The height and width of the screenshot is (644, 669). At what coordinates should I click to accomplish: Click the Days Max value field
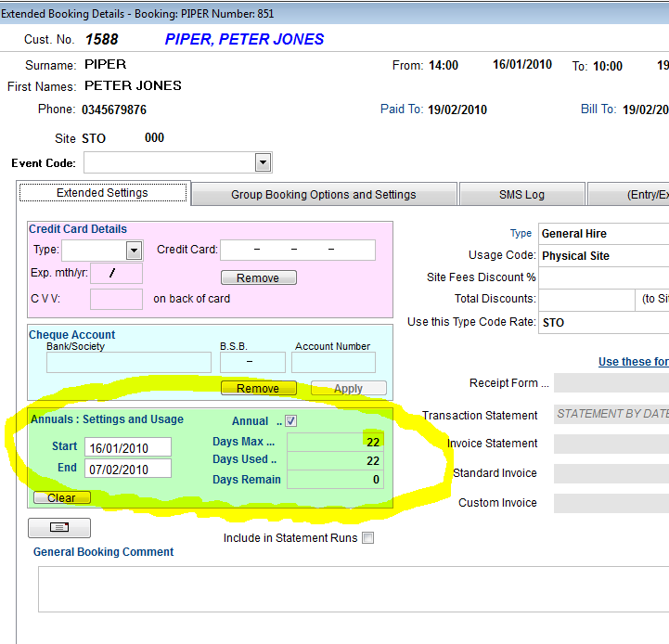[335, 442]
